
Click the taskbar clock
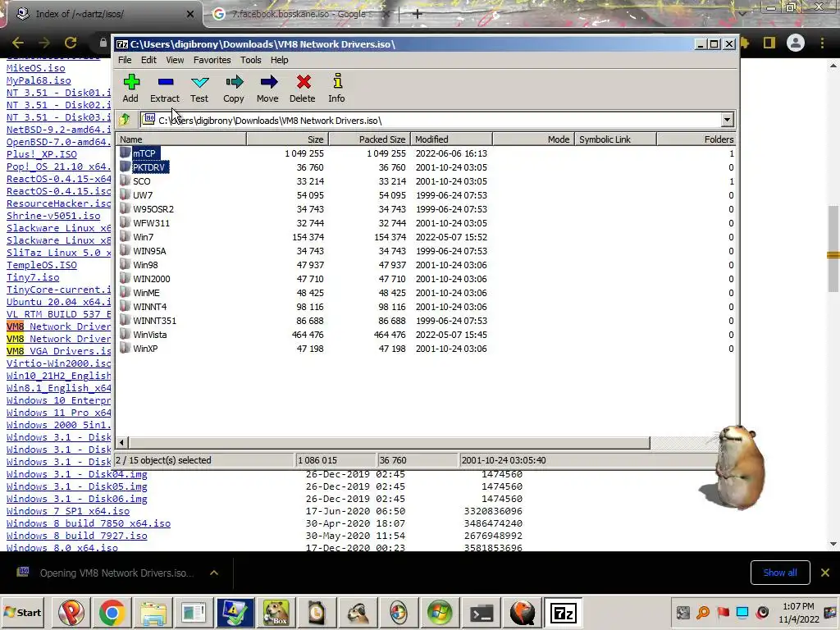pyautogui.click(x=798, y=612)
